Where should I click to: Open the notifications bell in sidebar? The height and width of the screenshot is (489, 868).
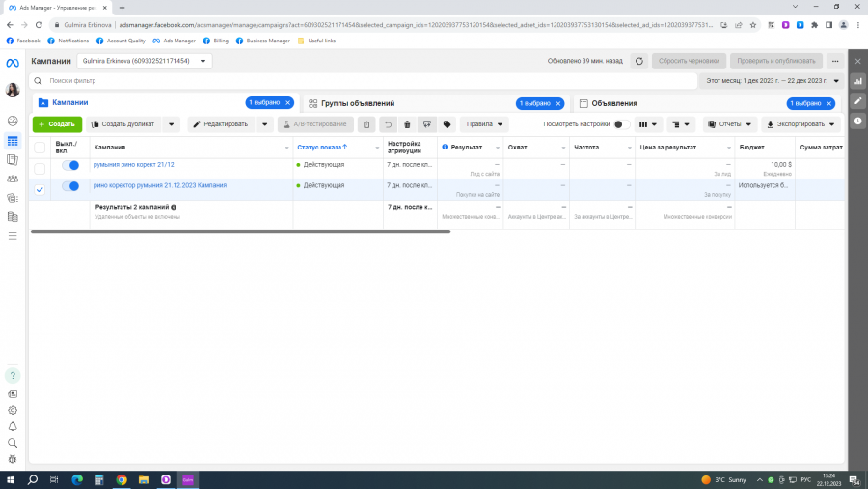click(x=13, y=427)
